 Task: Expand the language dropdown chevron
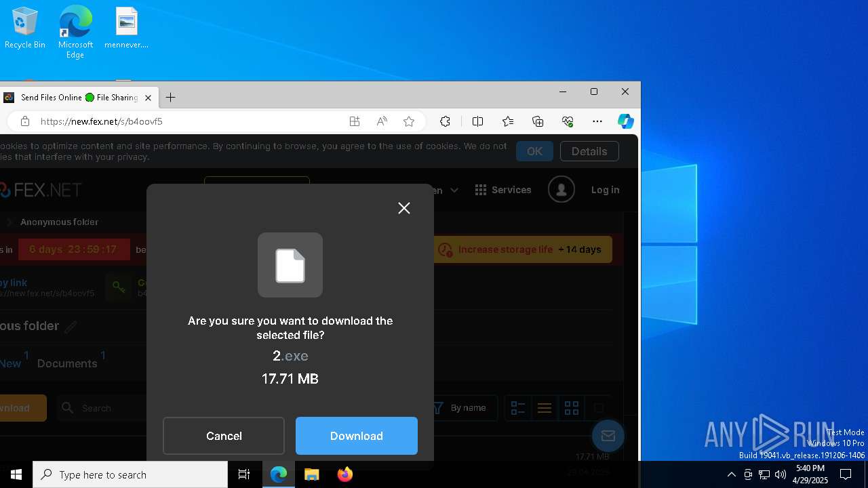click(x=454, y=190)
